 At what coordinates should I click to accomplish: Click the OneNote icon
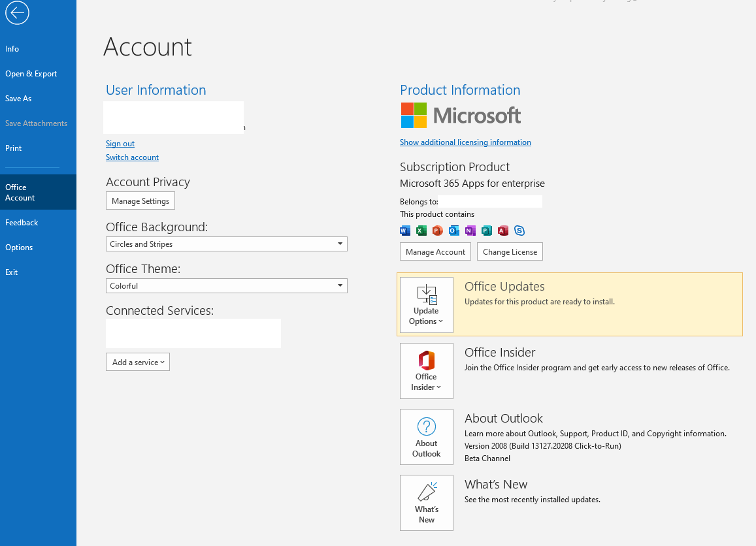tap(470, 231)
